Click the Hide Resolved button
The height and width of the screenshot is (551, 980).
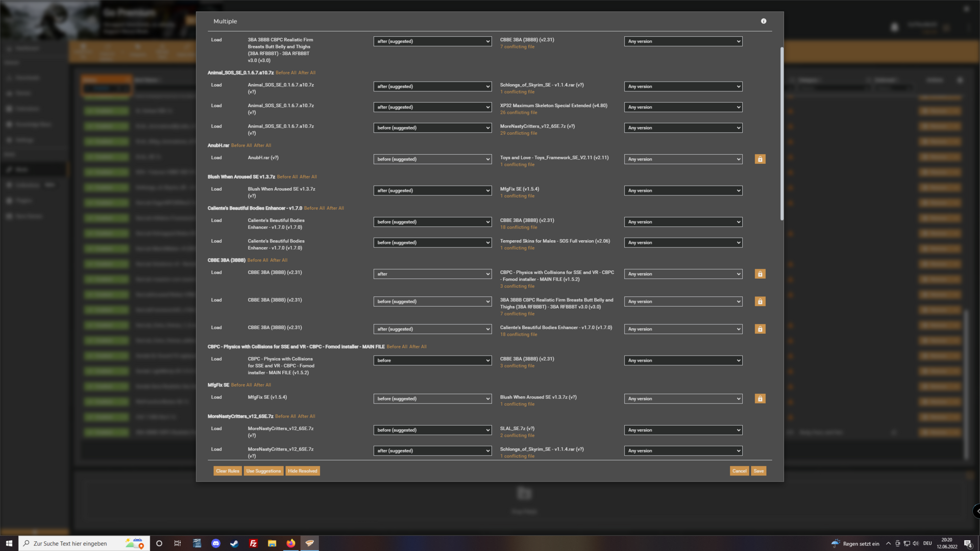[x=303, y=471]
